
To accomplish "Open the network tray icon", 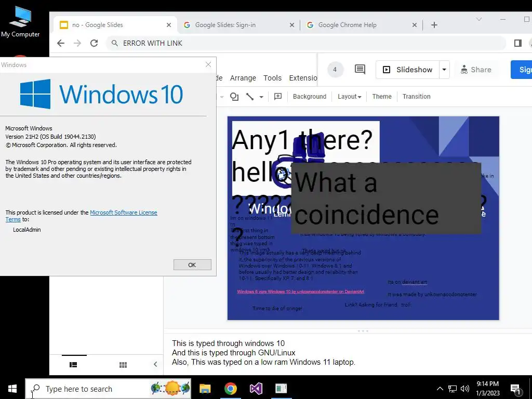I will tap(453, 389).
